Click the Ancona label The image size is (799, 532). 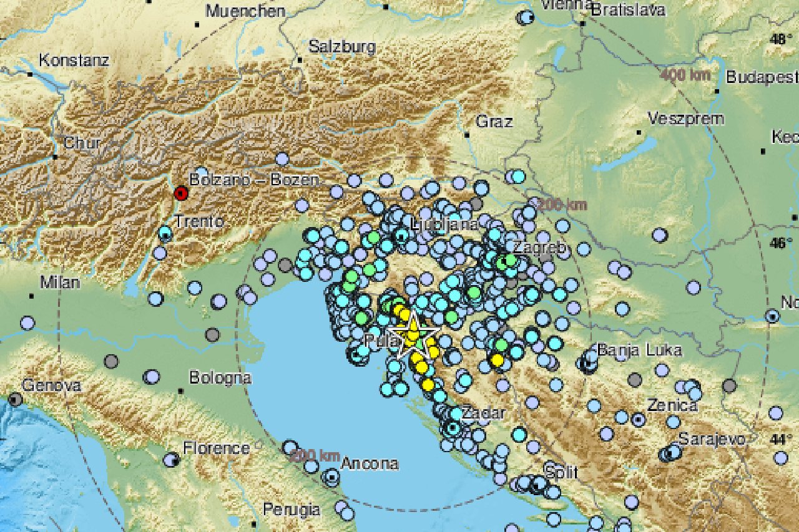pyautogui.click(x=370, y=463)
